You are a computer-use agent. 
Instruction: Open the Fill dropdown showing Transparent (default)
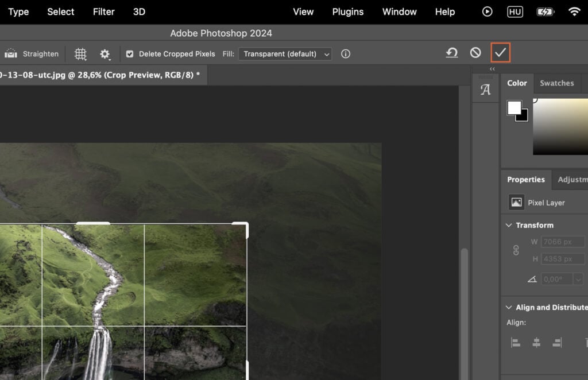(284, 54)
